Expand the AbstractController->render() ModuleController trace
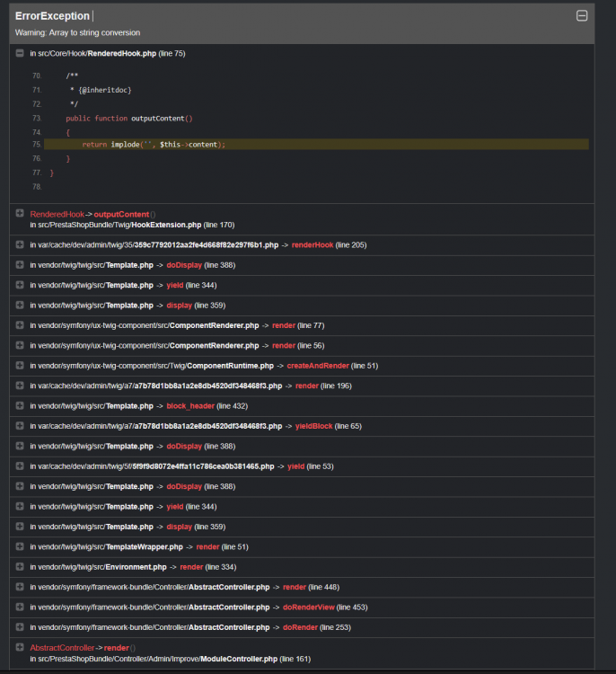This screenshot has height=674, width=616. (x=20, y=647)
